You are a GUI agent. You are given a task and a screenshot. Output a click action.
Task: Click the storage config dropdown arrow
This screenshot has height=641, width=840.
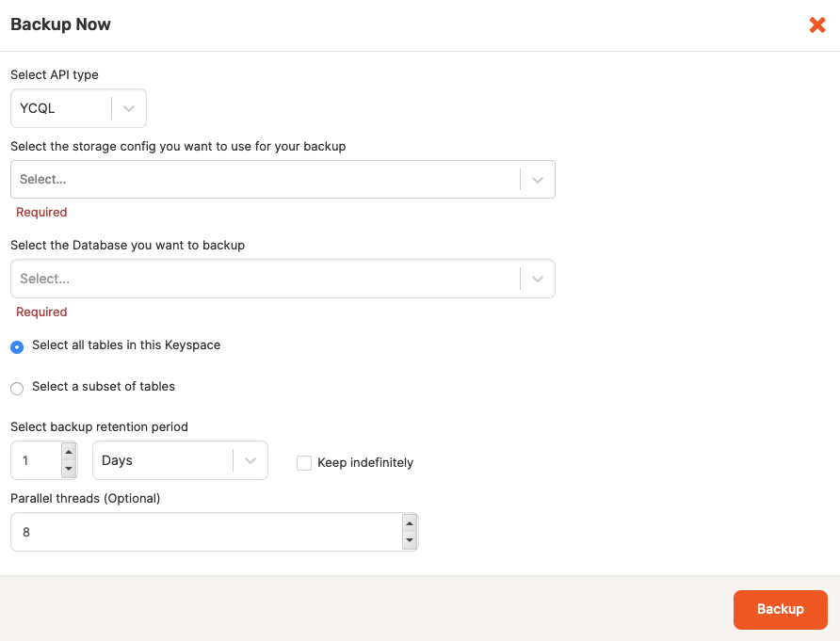(537, 180)
